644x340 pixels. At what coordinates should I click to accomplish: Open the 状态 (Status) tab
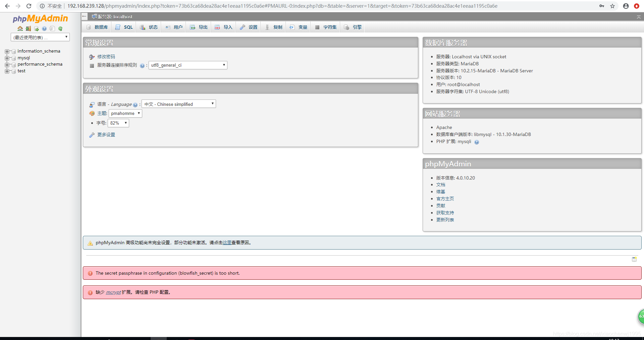149,27
